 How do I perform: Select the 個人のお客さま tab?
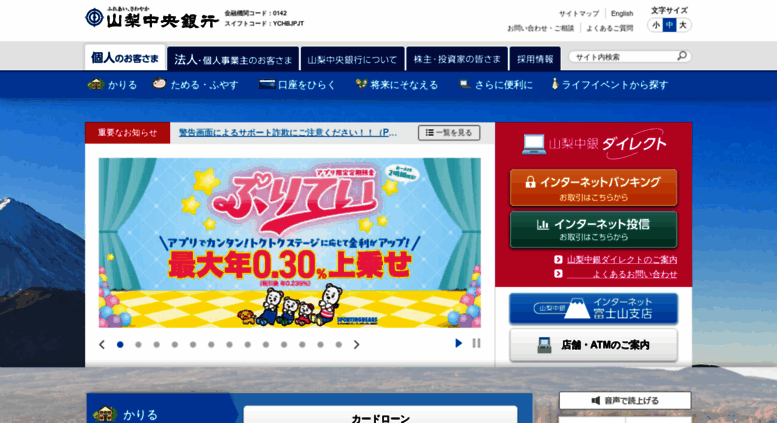125,58
